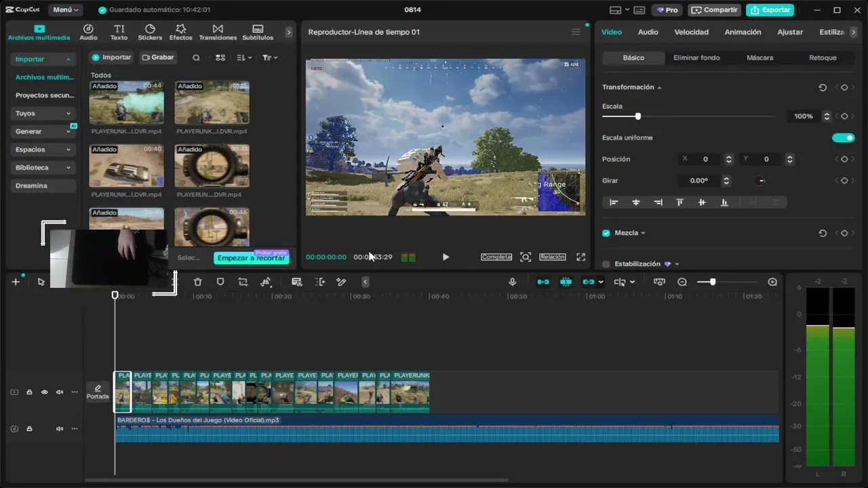Toggle Escala uniforme switch
This screenshot has width=868, height=488.
point(844,138)
